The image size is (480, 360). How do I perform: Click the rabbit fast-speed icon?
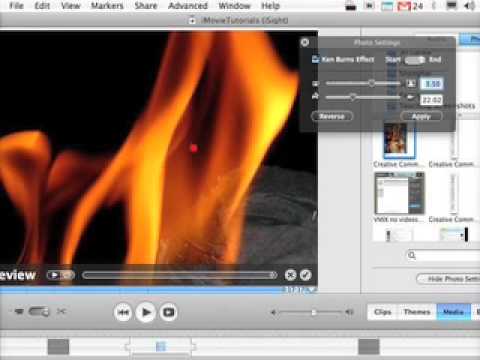click(x=315, y=96)
